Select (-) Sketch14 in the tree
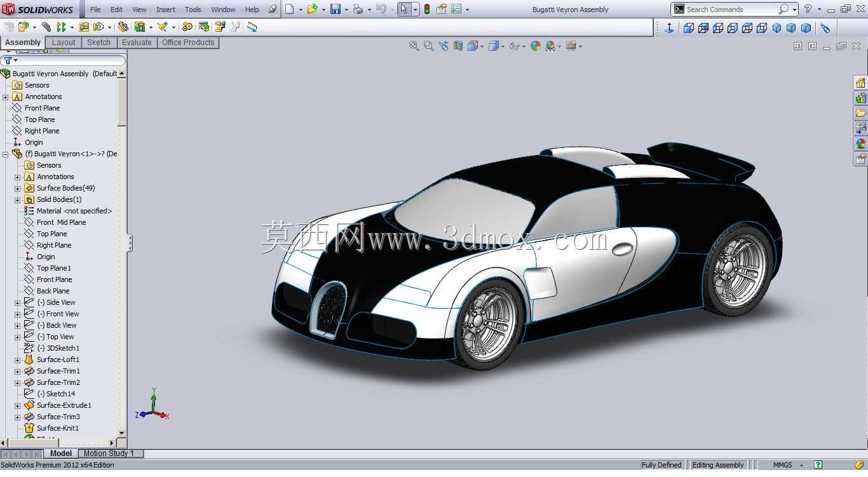This screenshot has height=477, width=868. point(56,394)
